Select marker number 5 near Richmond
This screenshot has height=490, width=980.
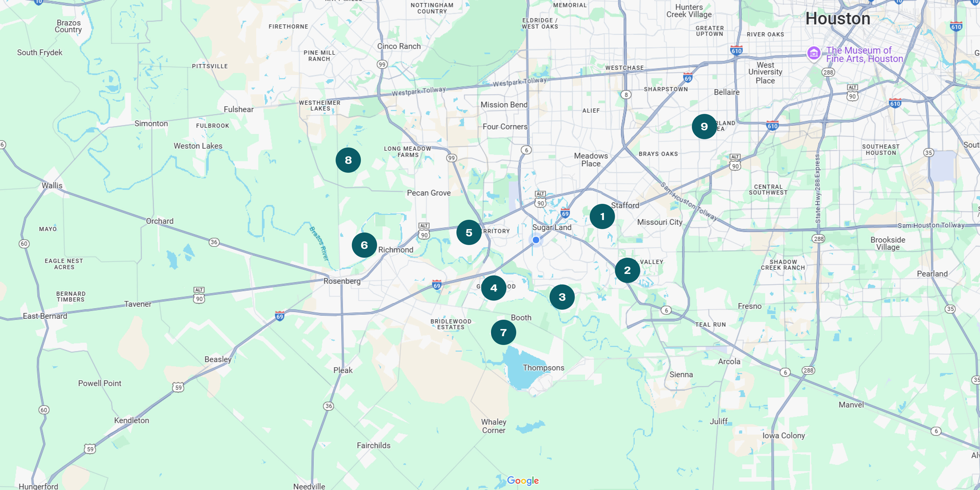(469, 233)
